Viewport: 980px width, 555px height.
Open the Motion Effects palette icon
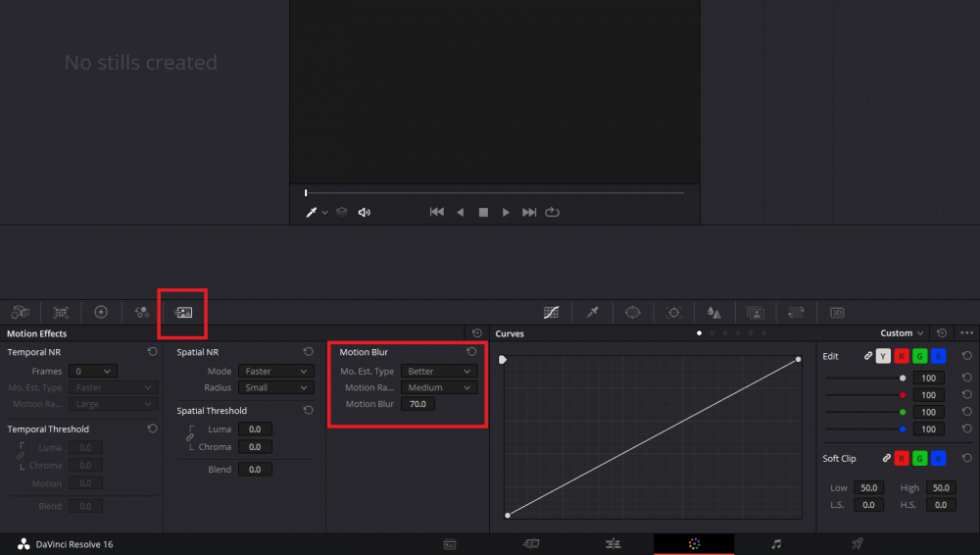click(183, 312)
